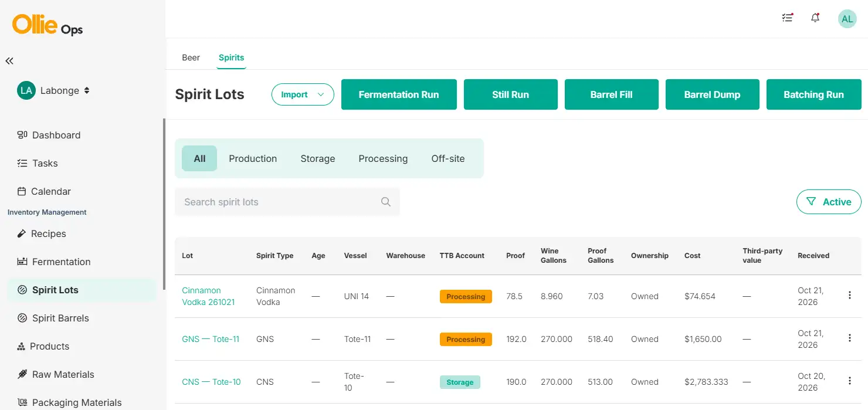Click the Fermentation icon in sidebar
Viewport: 868px width, 410px height.
pyautogui.click(x=22, y=262)
